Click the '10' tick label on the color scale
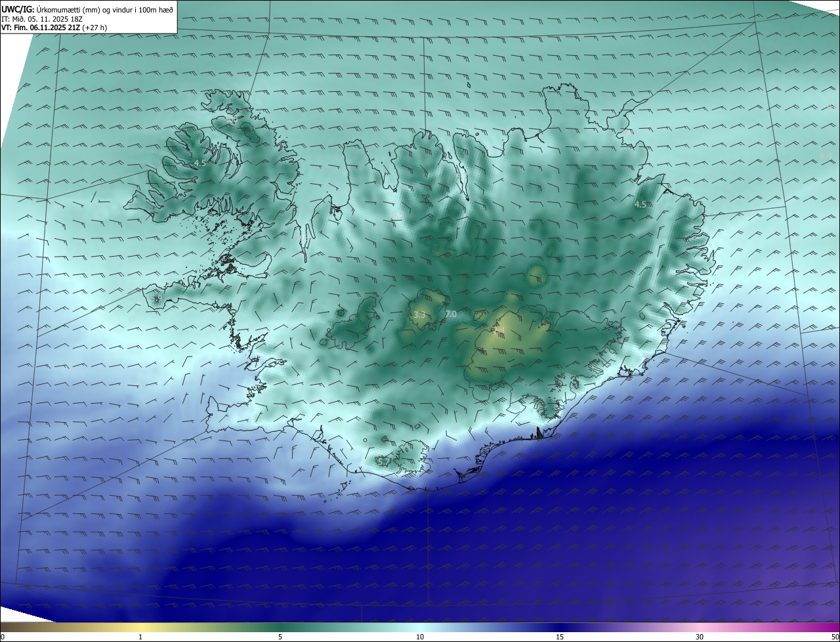Screen dimensions: 840x642 [420, 637]
